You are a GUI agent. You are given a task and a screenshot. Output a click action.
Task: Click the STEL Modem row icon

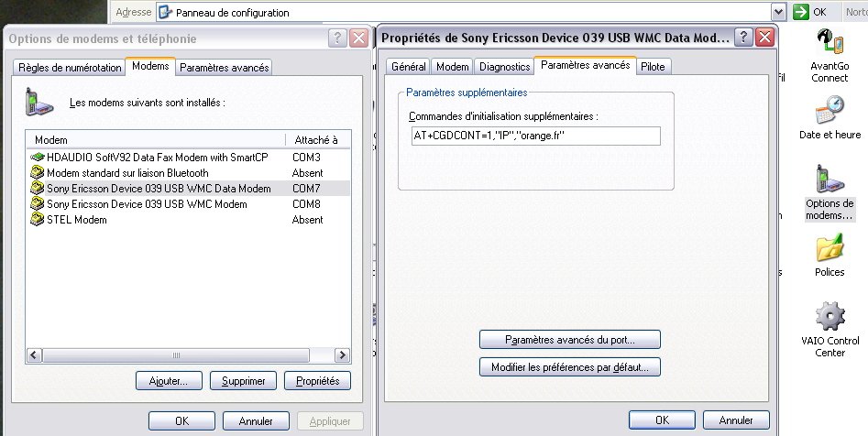coord(37,219)
